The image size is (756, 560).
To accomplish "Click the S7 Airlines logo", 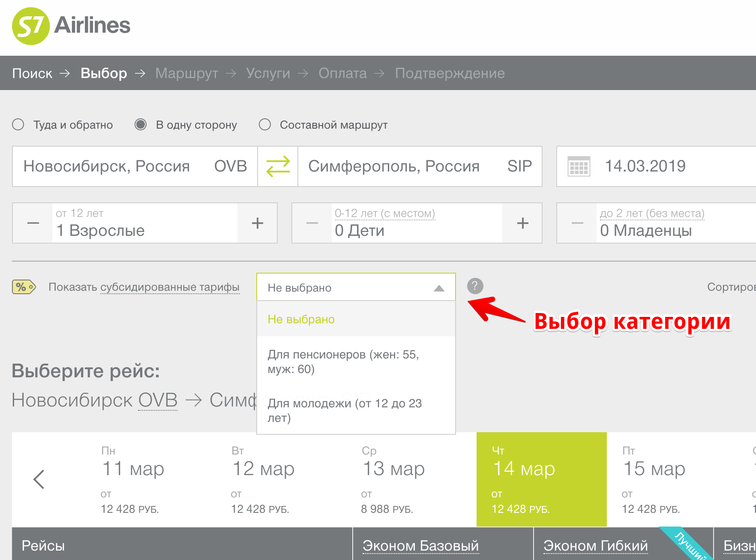I will [71, 26].
